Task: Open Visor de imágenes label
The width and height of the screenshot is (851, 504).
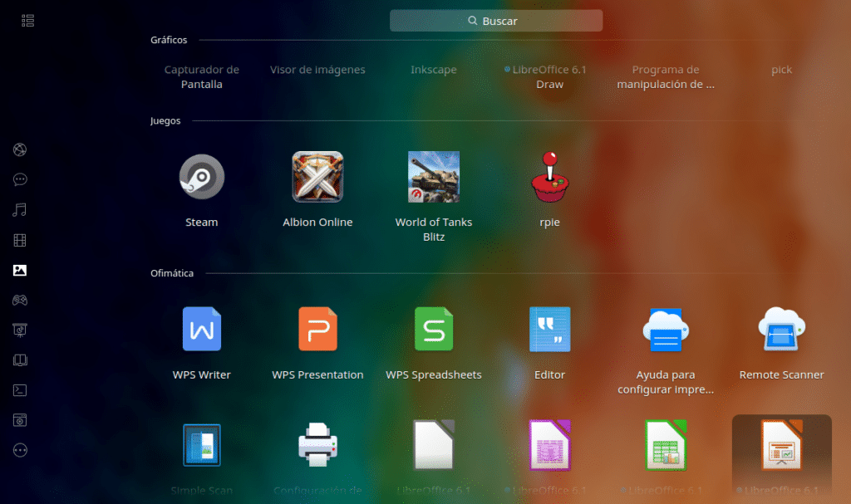Action: 317,71
